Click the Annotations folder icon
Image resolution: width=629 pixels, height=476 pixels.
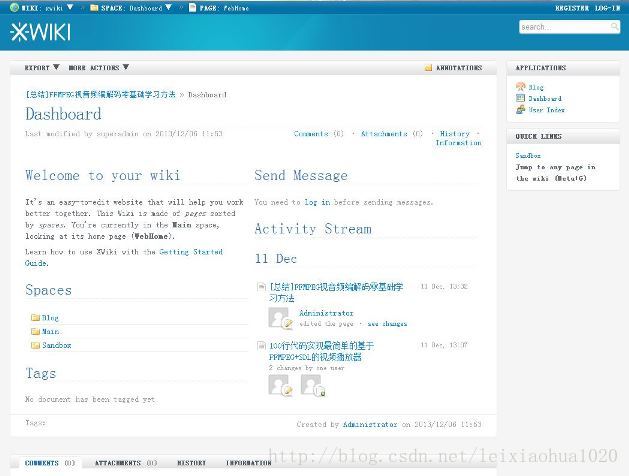[428, 67]
